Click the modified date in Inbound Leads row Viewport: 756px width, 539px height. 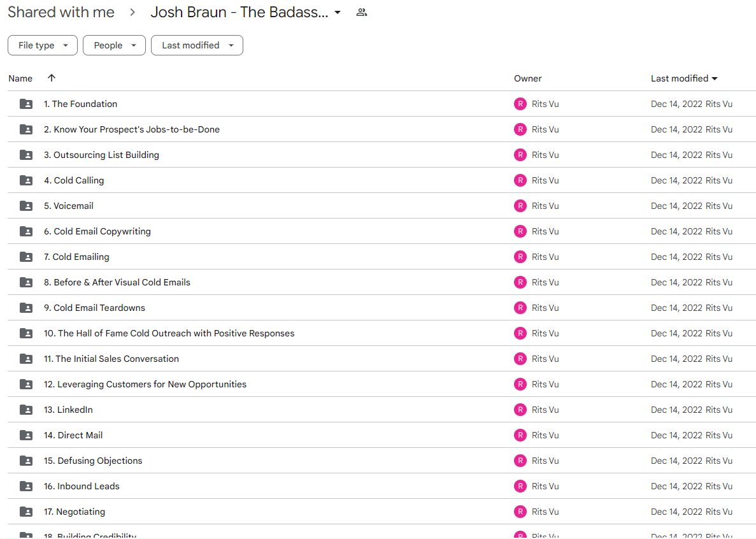(676, 486)
